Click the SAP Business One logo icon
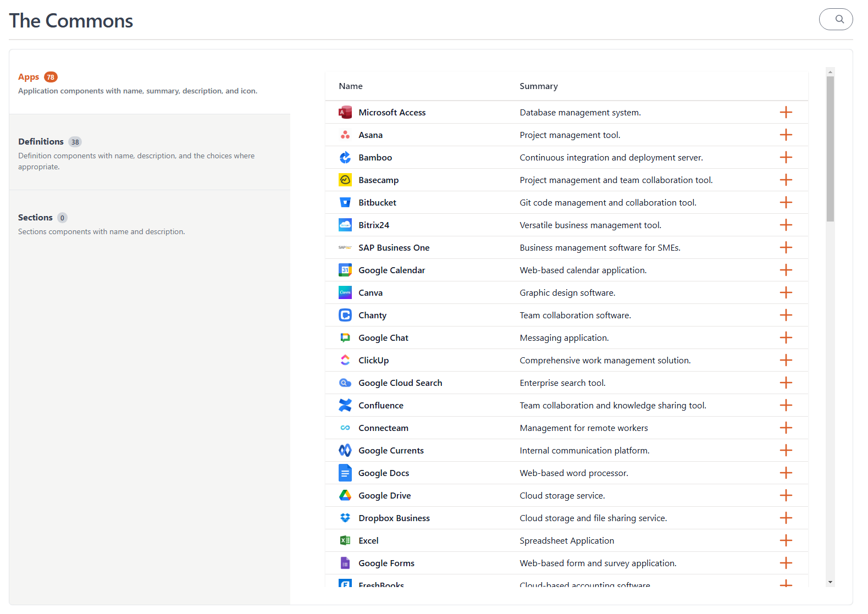The image size is (868, 614). [x=345, y=247]
